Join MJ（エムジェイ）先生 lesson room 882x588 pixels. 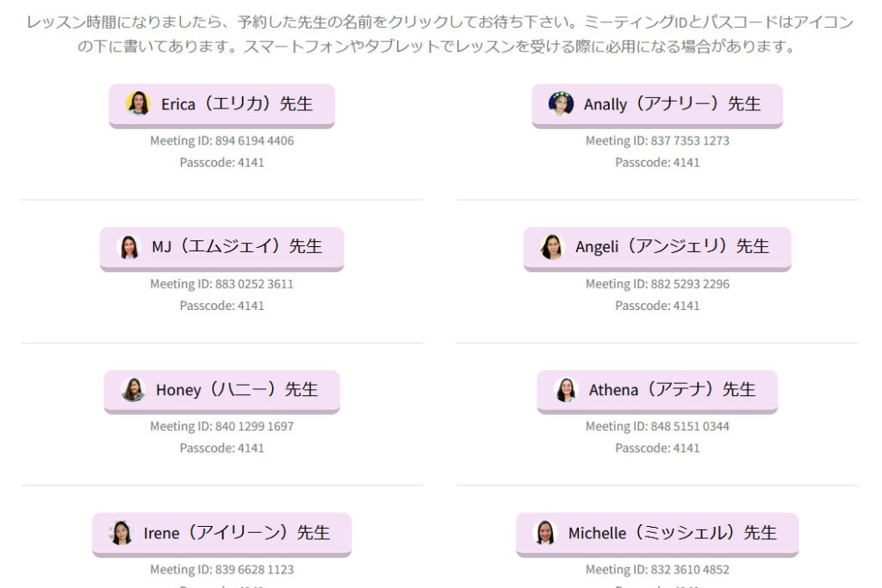[x=237, y=247]
